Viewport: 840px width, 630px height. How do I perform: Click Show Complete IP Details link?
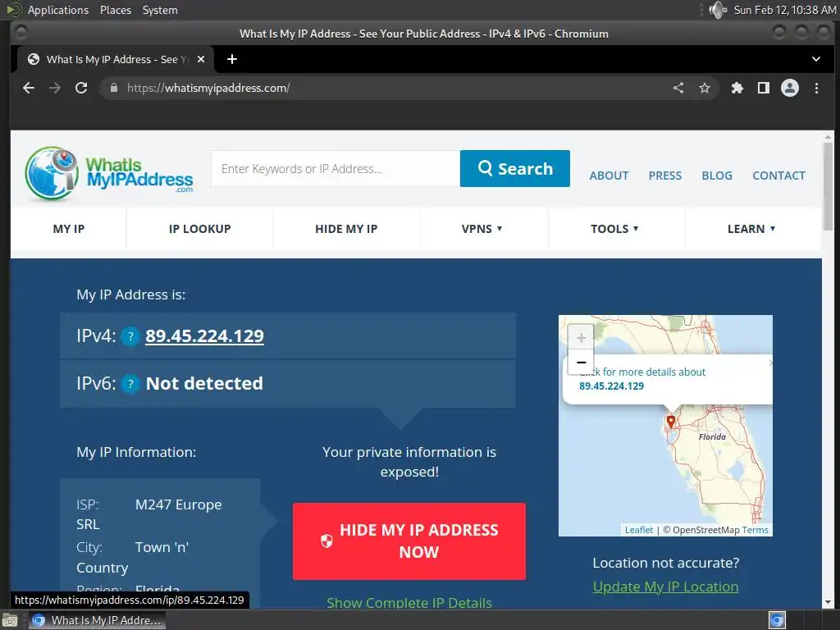point(409,603)
